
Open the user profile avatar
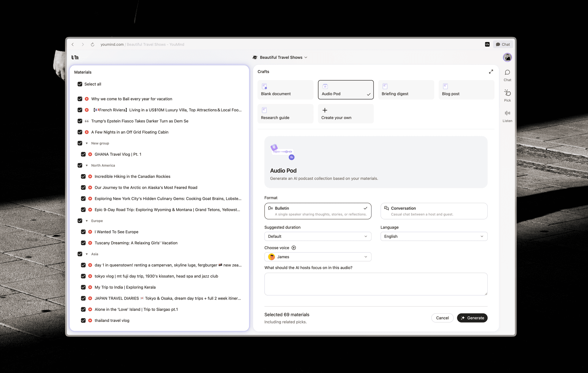tap(507, 58)
